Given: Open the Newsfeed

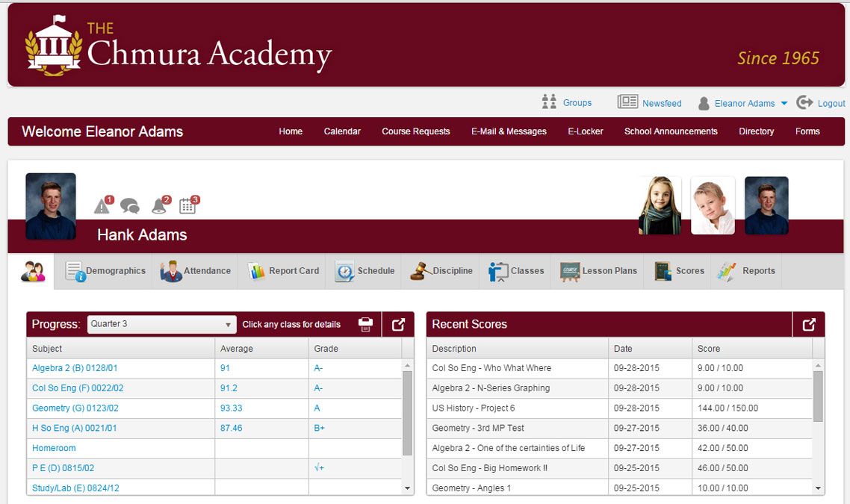Looking at the screenshot, I should [662, 102].
